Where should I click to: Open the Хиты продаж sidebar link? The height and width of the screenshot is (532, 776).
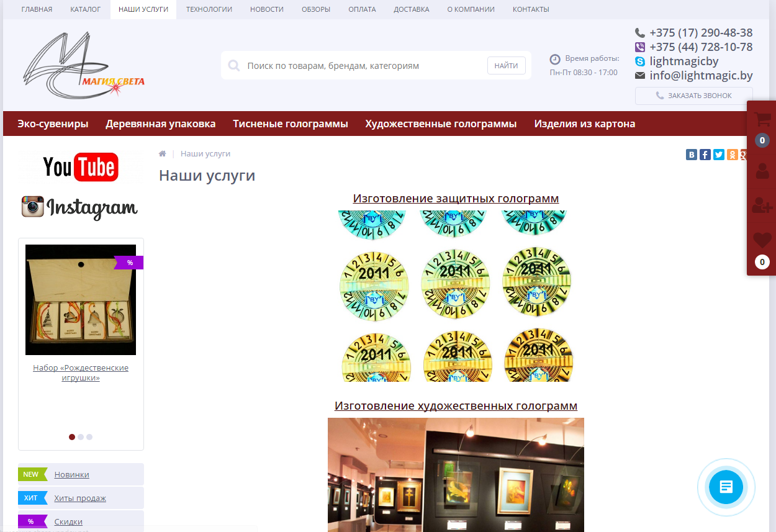80,498
